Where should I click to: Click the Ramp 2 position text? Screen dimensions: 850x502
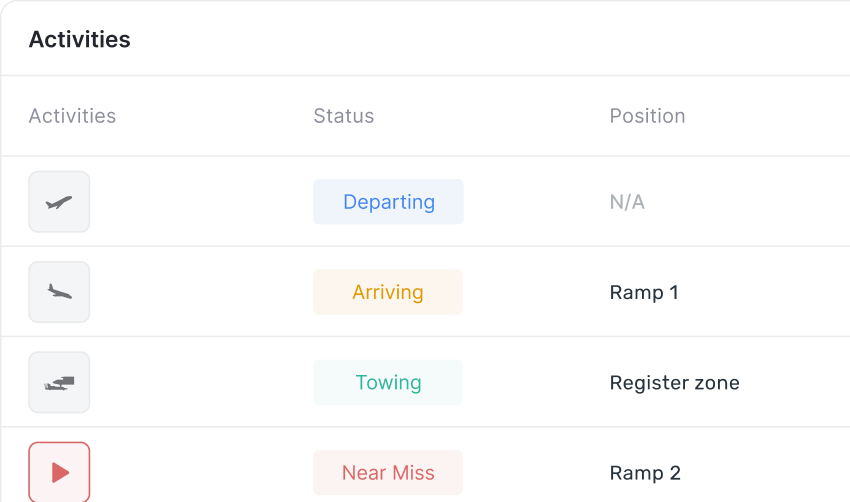coord(645,473)
